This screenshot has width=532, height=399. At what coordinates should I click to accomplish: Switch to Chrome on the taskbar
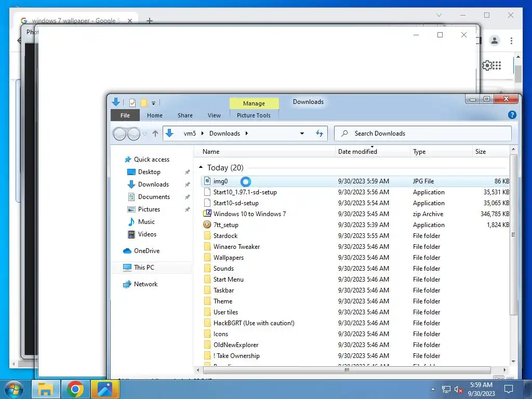pos(75,389)
